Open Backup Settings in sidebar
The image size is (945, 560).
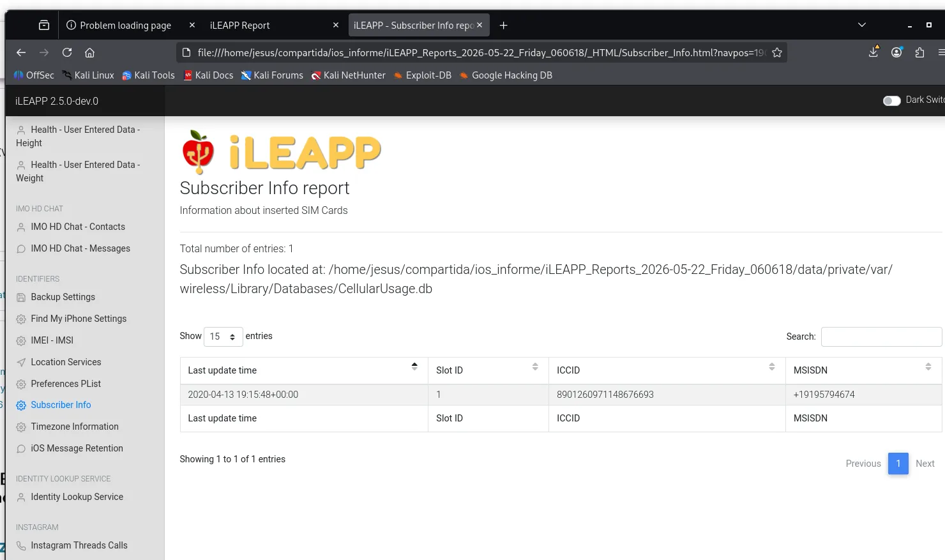tap(56, 297)
